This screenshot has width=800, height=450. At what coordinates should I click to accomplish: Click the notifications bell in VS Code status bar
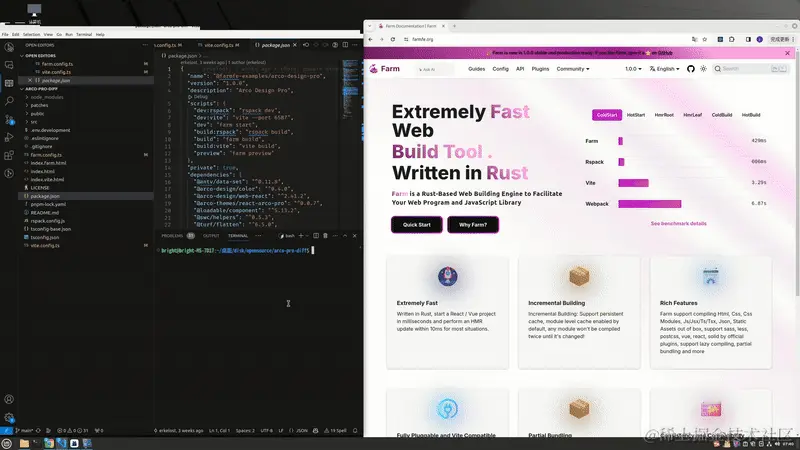[x=355, y=431]
